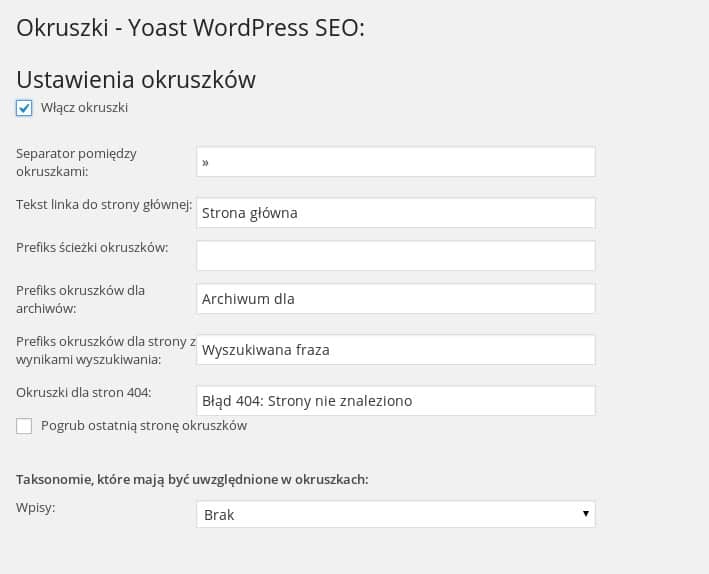Screen dimensions: 709x574
Task: Enable Pogrub ostatnią stronę okruszków checkbox
Action: (x=24, y=426)
